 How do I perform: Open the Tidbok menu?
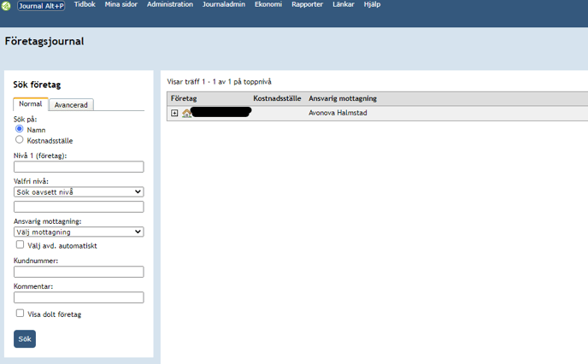(x=85, y=5)
